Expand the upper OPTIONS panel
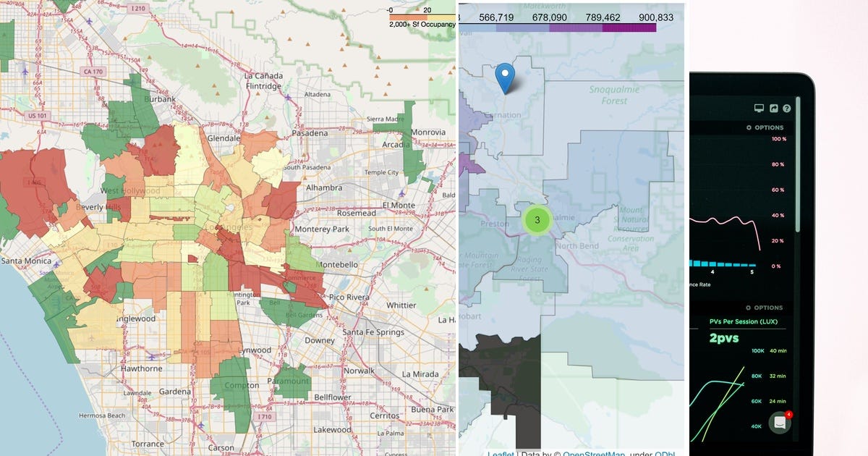Viewport: 868px width, 456px height. (768, 127)
